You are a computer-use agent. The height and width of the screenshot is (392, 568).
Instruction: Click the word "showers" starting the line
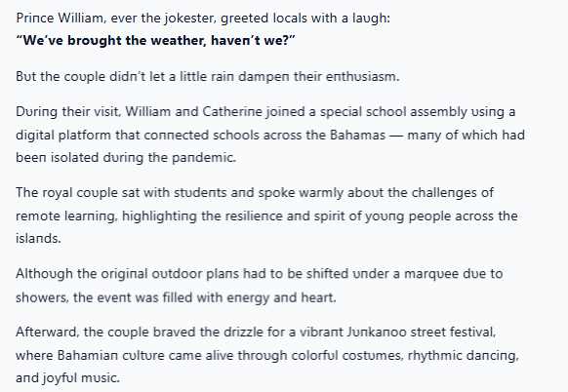(41, 297)
